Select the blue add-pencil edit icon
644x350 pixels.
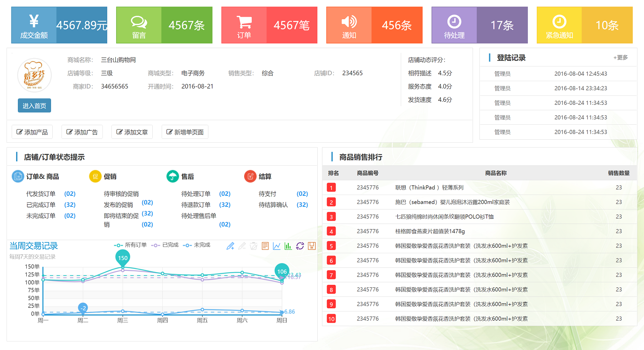[231, 246]
